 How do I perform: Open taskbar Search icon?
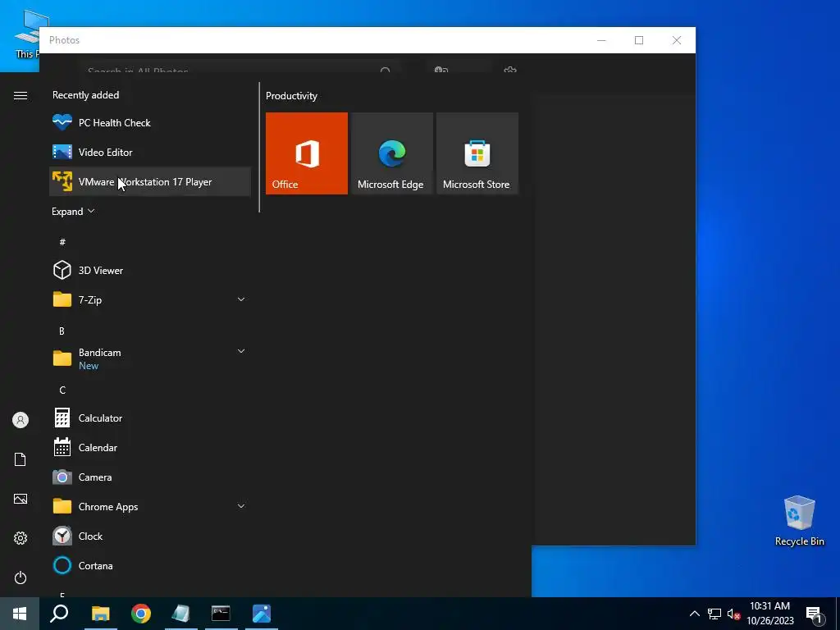59,614
